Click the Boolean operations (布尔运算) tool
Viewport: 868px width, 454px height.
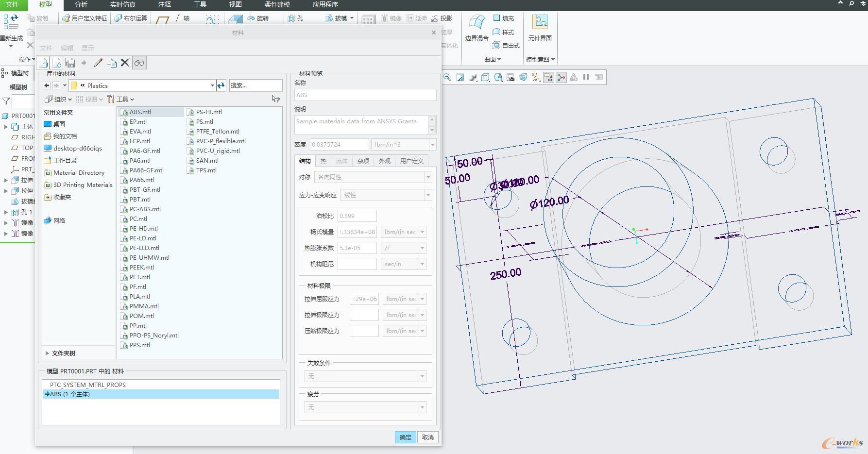(x=131, y=18)
